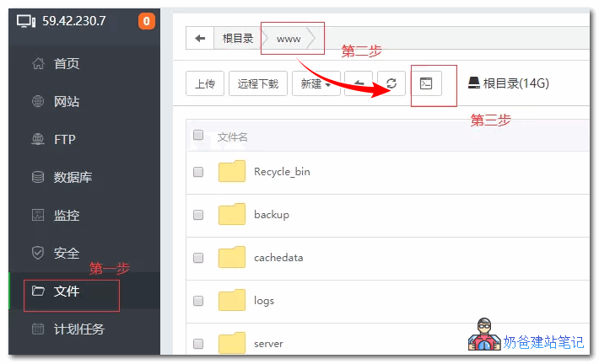
Task: Open the 文件 section in the sidebar
Action: [x=66, y=292]
